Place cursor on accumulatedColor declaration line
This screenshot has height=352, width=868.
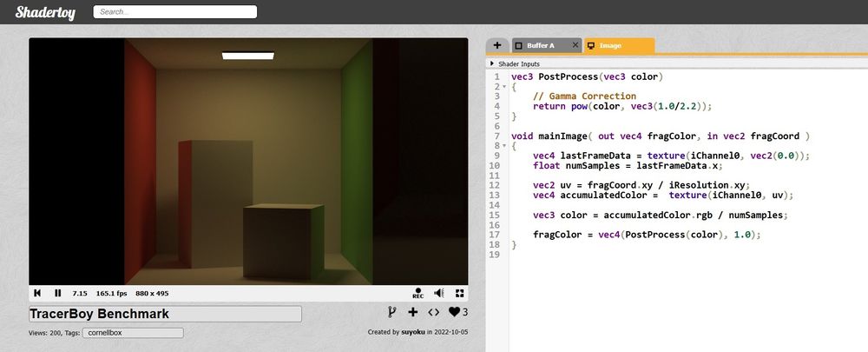tap(663, 196)
